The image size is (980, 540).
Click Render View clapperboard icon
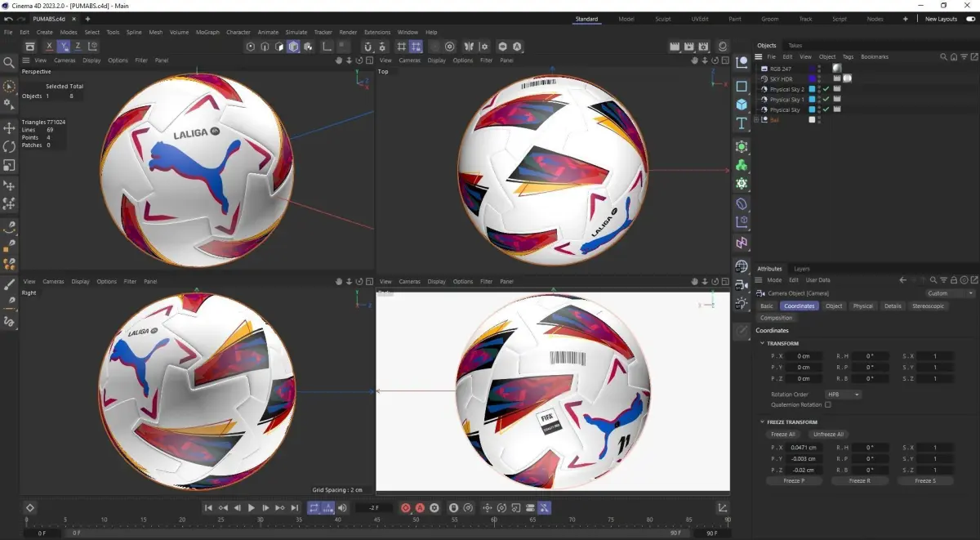coord(675,47)
